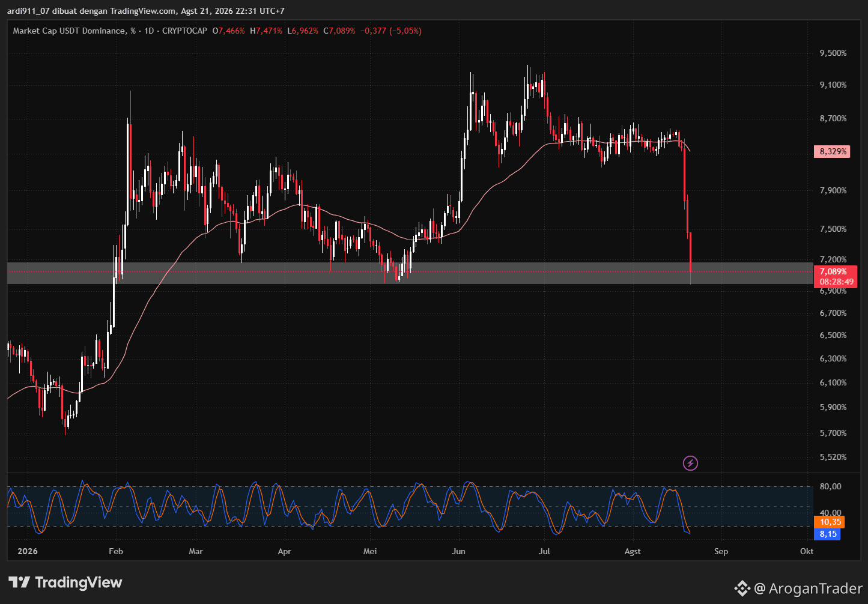Click the Sep label on time axis

(x=721, y=551)
